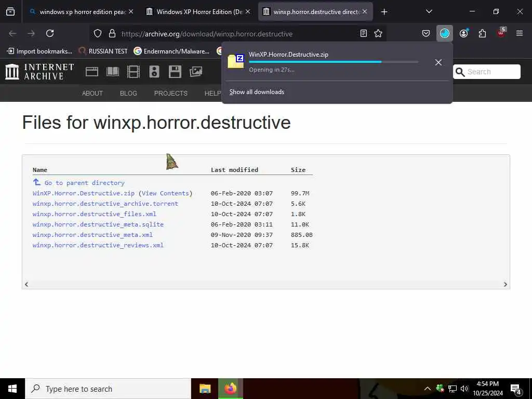The width and height of the screenshot is (532, 399).
Task: Open winxp.horror.destructive_reviews.xml
Action: click(x=98, y=245)
